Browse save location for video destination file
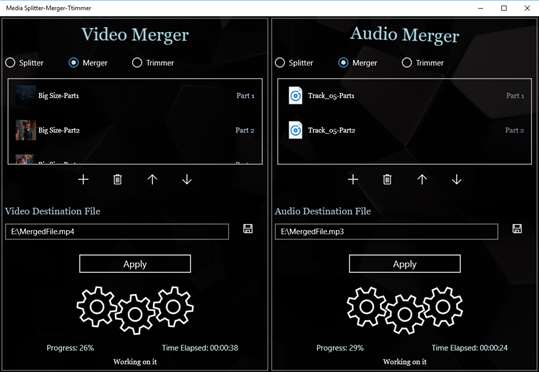The image size is (539, 372). coord(248,229)
